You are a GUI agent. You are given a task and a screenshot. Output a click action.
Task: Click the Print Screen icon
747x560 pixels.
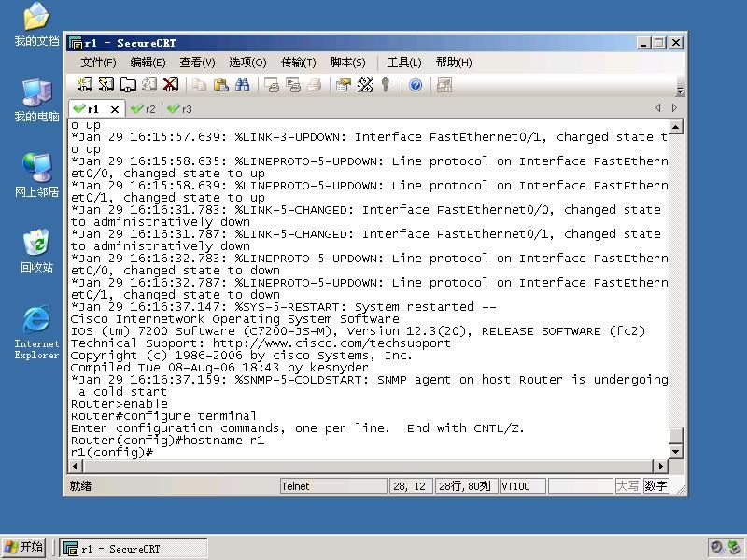(272, 85)
